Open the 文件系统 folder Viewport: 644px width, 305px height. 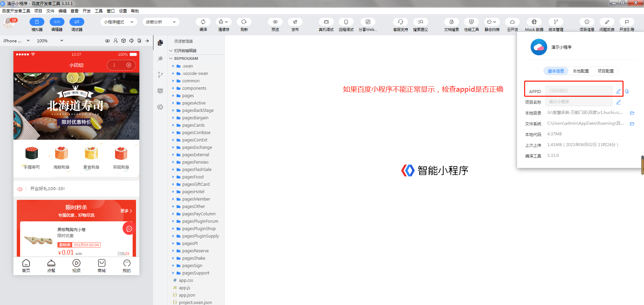(632, 124)
